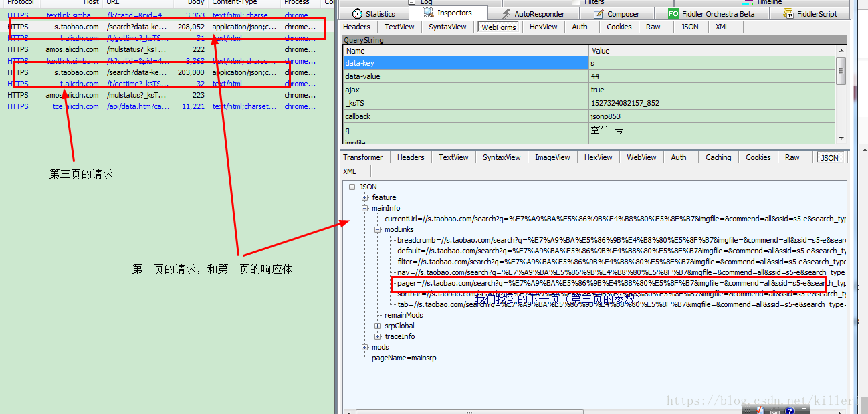
Task: Open Fiddler Orchestra Beta tab
Action: [x=712, y=13]
